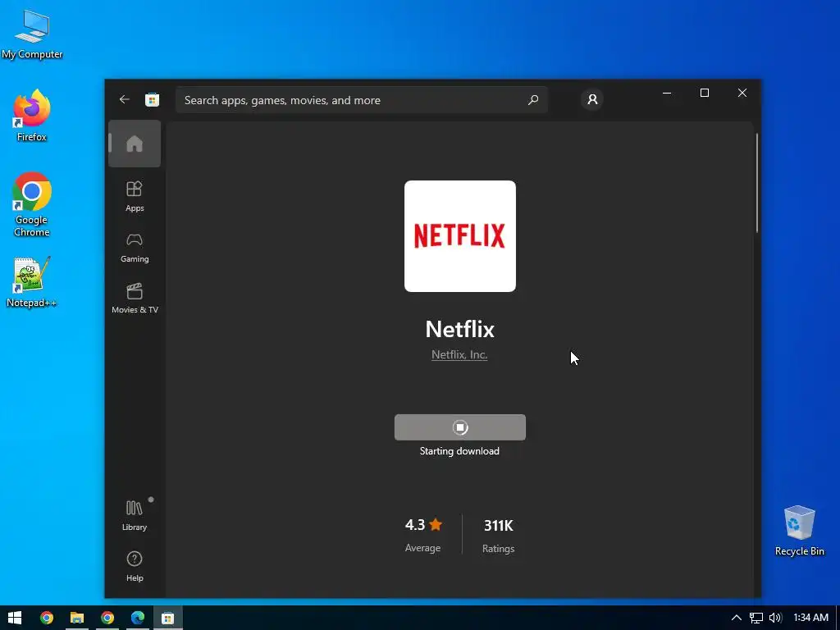840x630 pixels.
Task: Open Microsoft Edge from taskbar
Action: point(138,618)
